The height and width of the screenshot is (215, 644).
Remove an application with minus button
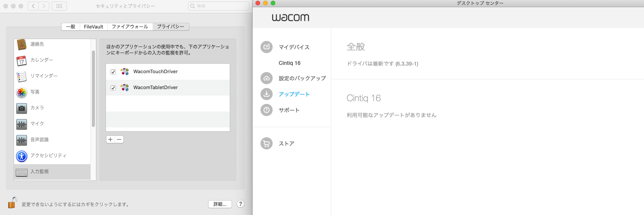[x=119, y=139]
